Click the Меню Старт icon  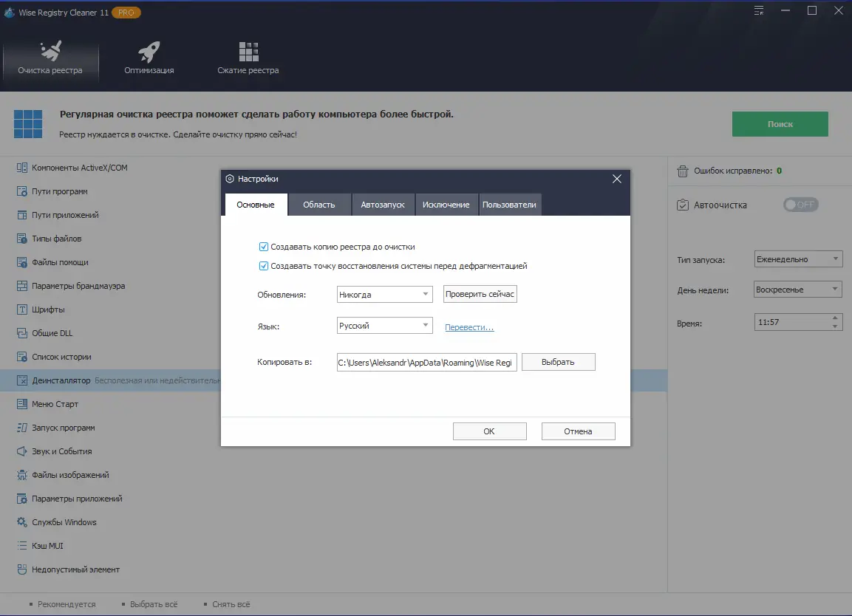21,404
